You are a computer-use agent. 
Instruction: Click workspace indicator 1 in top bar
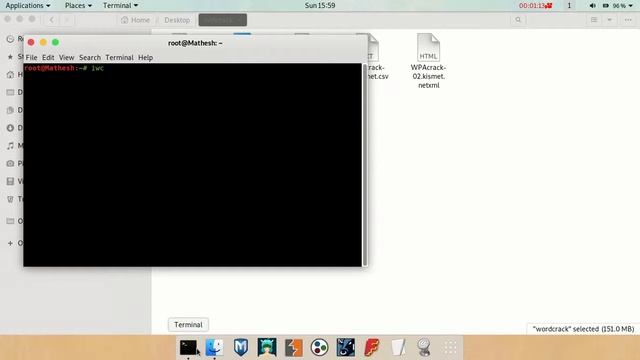point(569,6)
